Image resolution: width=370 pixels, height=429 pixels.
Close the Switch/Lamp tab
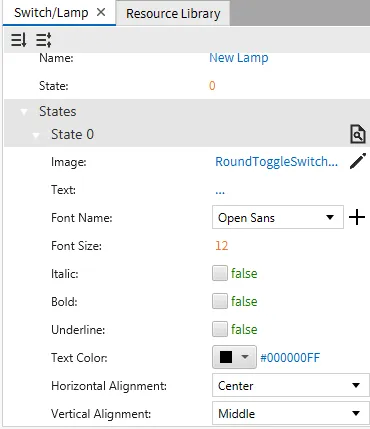101,12
